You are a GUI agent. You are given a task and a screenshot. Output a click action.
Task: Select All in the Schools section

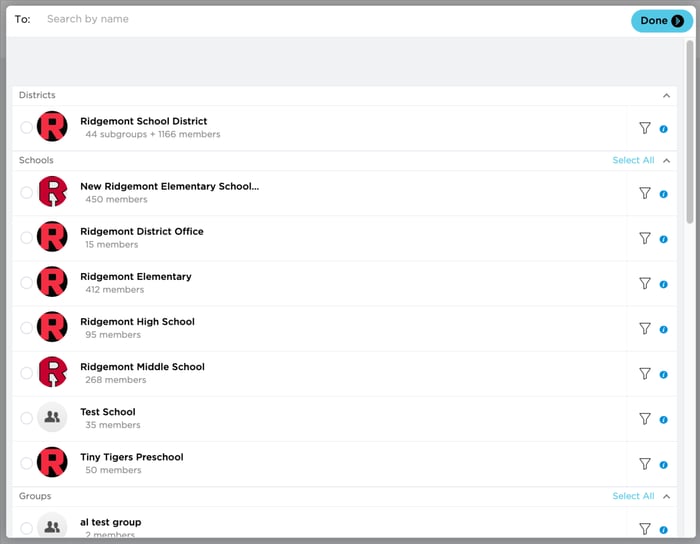point(633,160)
